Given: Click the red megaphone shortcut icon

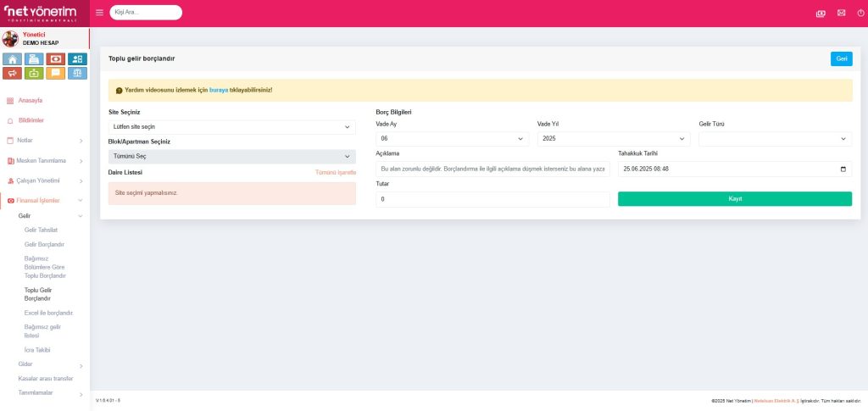Looking at the screenshot, I should pyautogui.click(x=12, y=73).
